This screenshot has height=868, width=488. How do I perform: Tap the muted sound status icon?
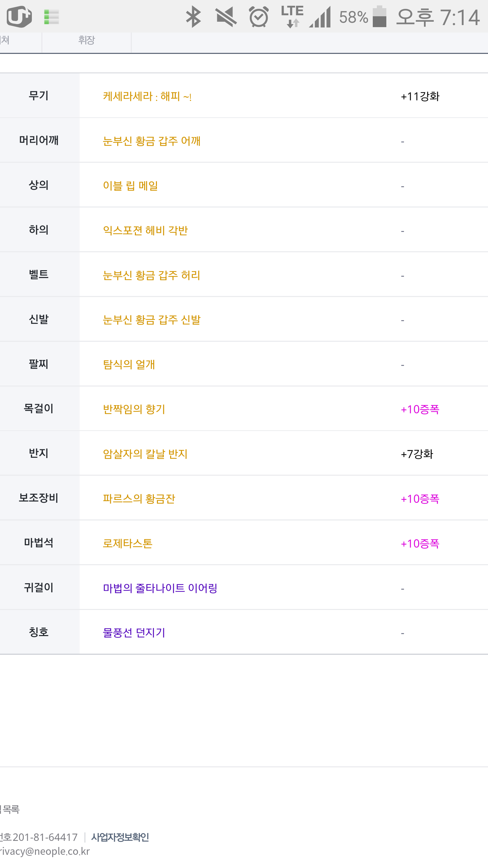click(226, 17)
